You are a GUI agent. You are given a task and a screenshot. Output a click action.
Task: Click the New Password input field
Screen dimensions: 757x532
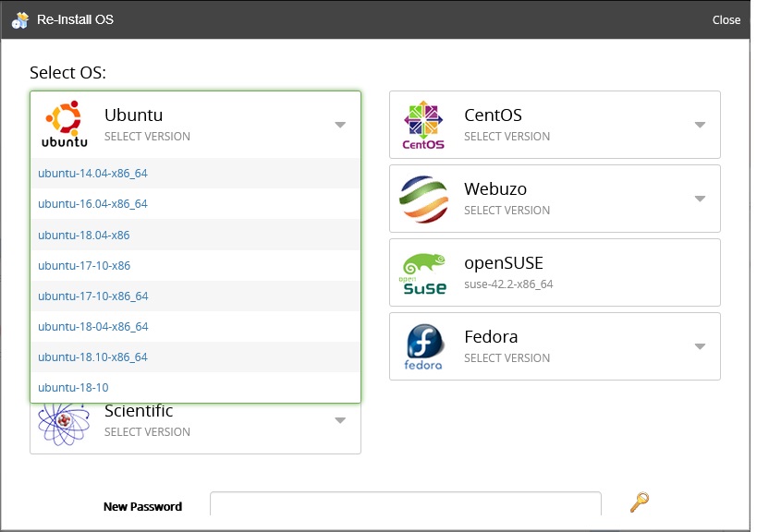[x=406, y=503]
